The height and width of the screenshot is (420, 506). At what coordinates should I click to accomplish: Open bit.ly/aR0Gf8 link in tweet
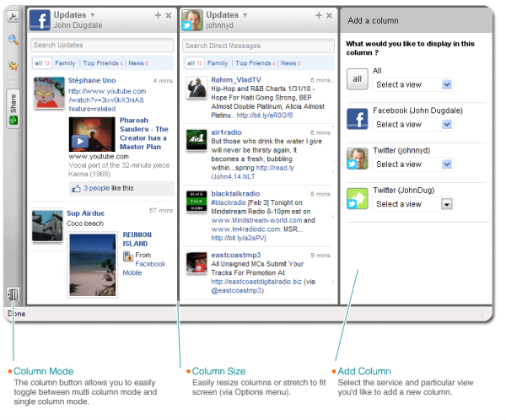tap(265, 116)
